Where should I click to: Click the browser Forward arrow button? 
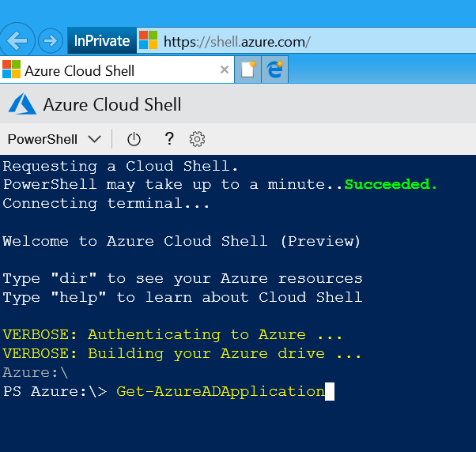pyautogui.click(x=51, y=40)
